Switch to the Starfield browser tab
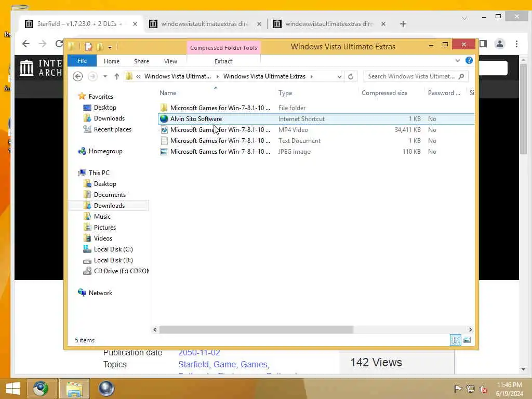This screenshot has height=399, width=532. click(79, 24)
